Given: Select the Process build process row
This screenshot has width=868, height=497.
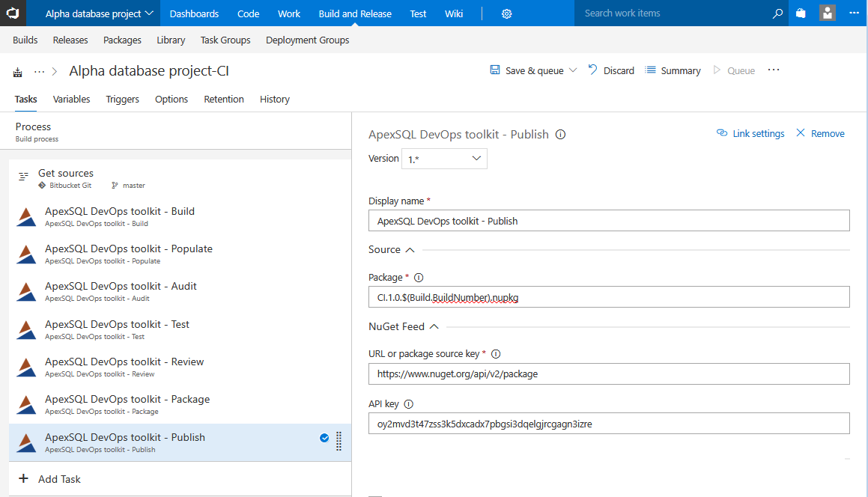Looking at the screenshot, I should pyautogui.click(x=175, y=132).
